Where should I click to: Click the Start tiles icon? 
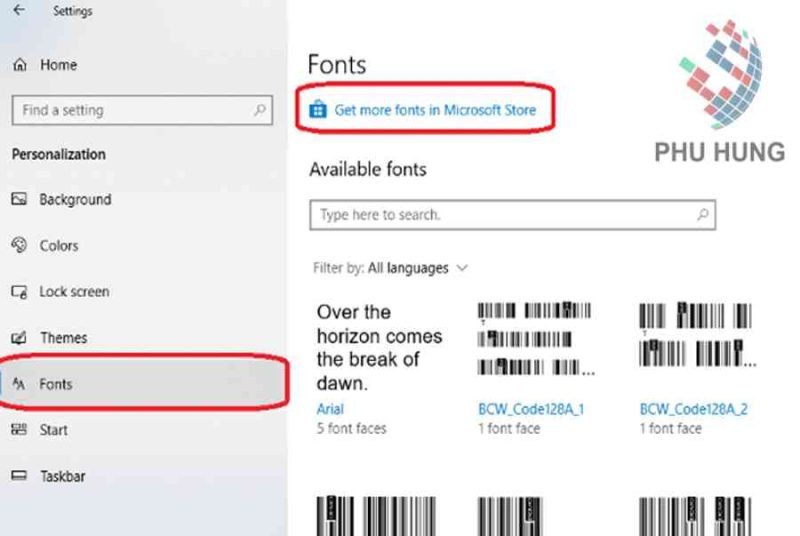pos(19,429)
